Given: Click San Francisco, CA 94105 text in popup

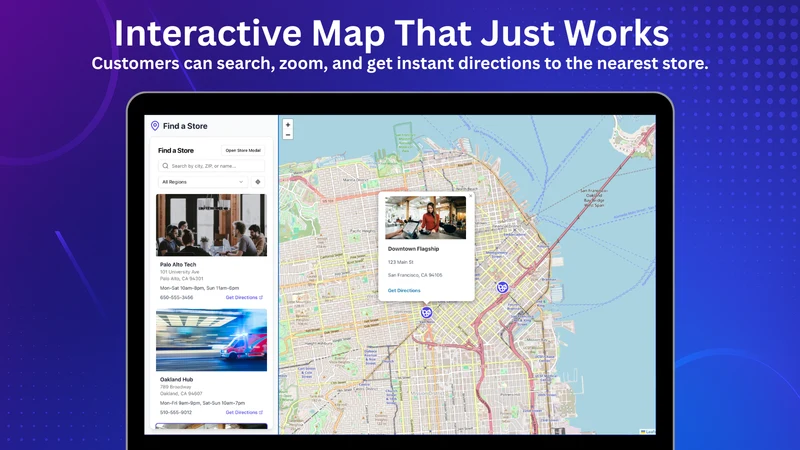Looking at the screenshot, I should [x=415, y=275].
